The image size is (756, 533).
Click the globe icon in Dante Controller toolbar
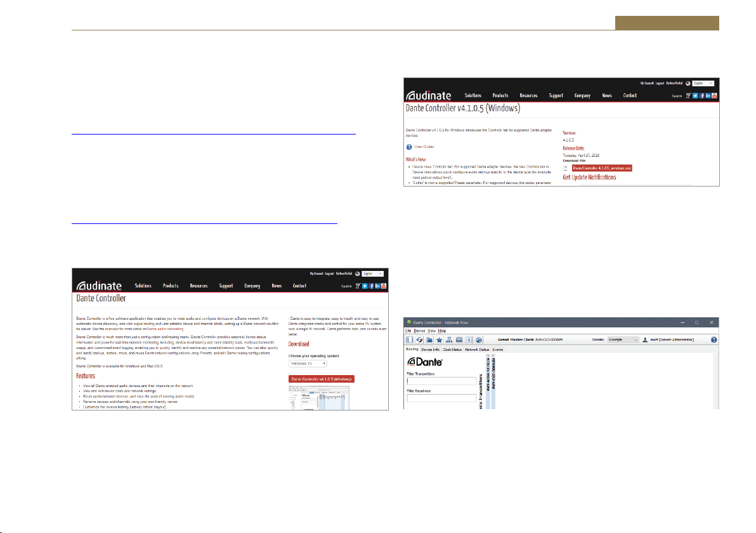click(x=479, y=339)
